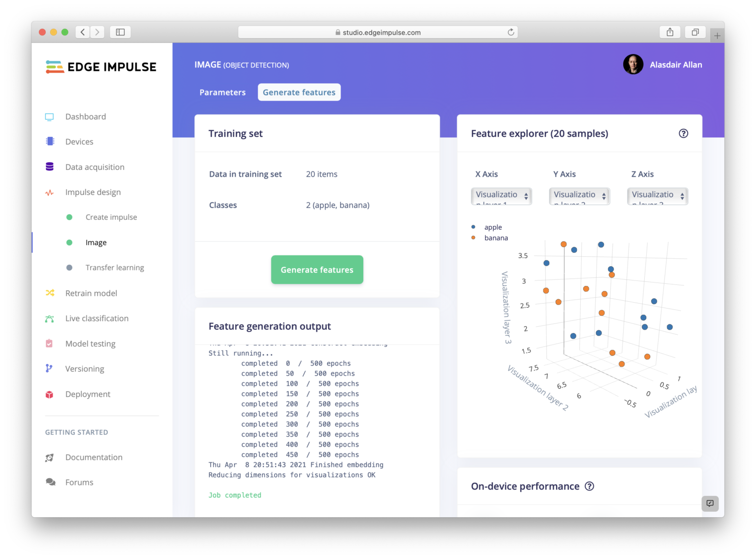The width and height of the screenshot is (756, 559).
Task: Click the Impulse design waveform icon
Action: [49, 192]
